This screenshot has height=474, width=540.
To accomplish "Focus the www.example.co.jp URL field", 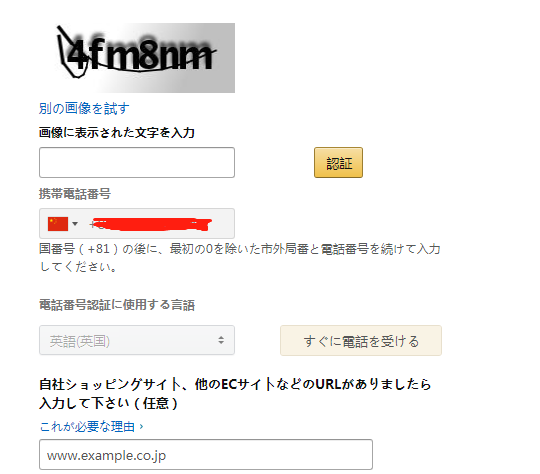I will click(206, 454).
